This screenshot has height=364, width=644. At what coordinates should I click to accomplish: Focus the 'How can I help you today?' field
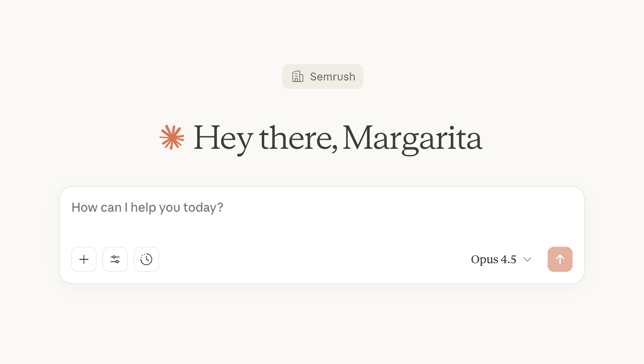pos(147,207)
